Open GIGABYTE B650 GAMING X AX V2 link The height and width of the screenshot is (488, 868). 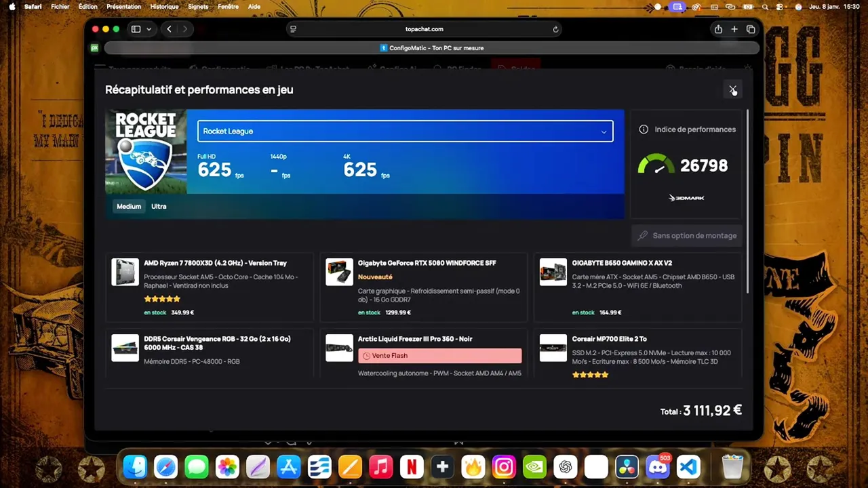point(622,263)
